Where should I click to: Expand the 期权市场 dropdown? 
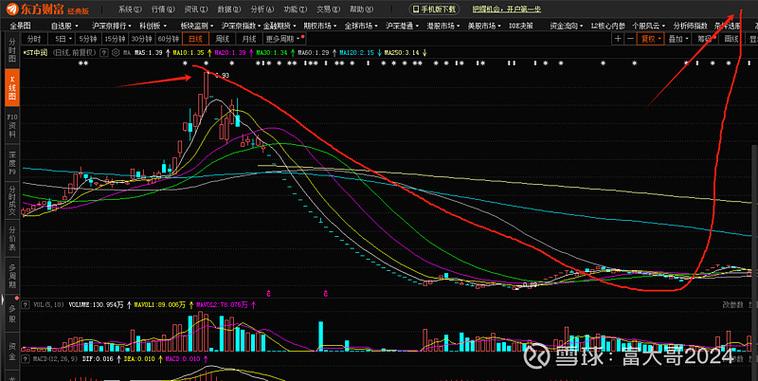321,26
